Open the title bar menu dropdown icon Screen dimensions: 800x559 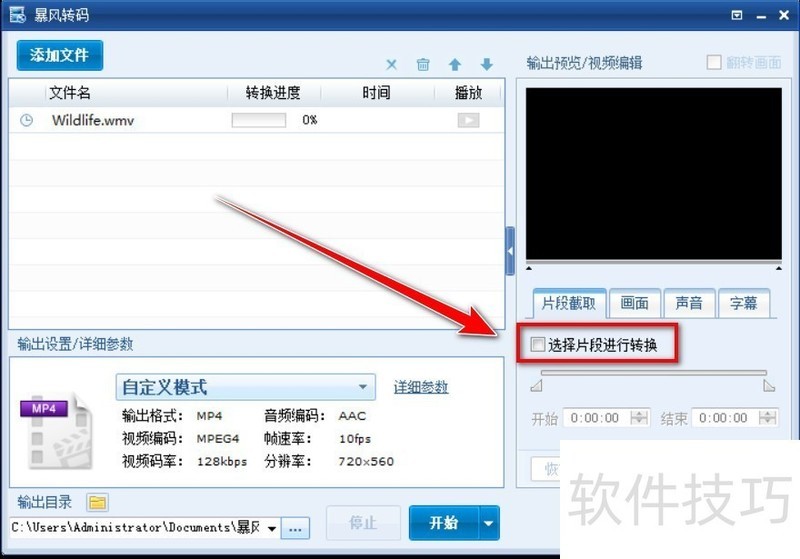[737, 15]
